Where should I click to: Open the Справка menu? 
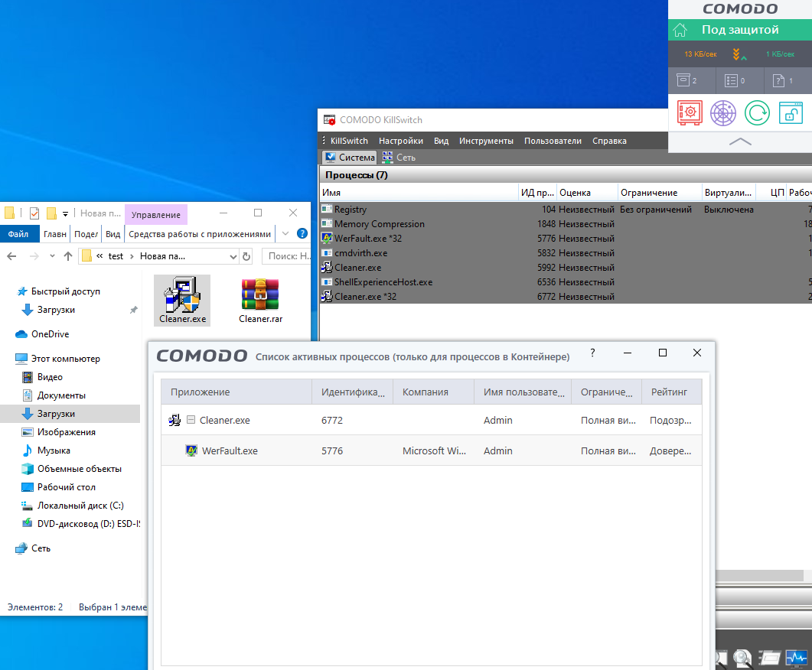click(609, 141)
